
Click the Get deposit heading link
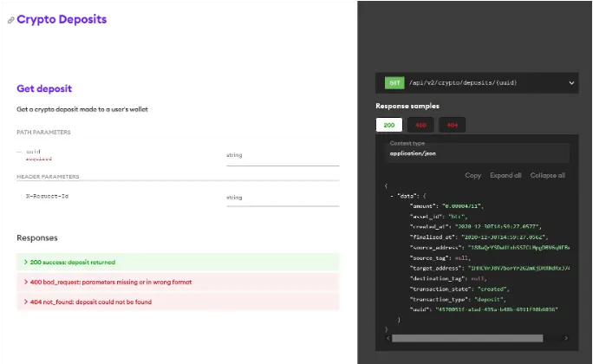(44, 88)
